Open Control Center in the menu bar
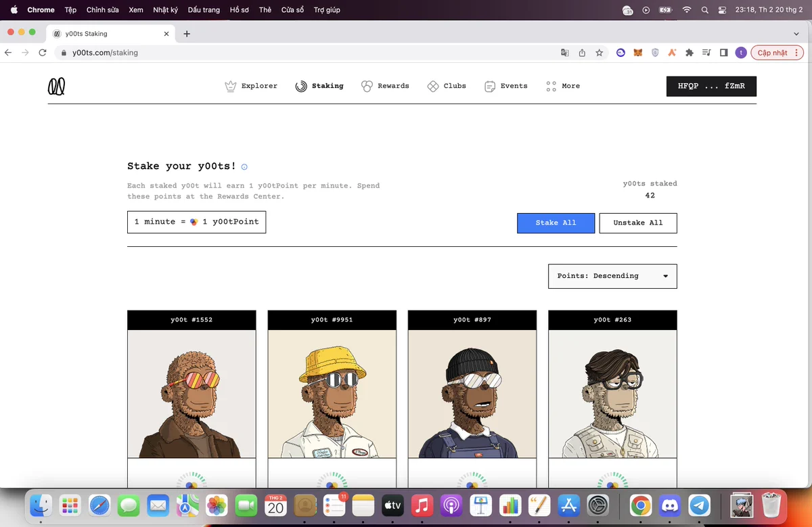 point(722,10)
